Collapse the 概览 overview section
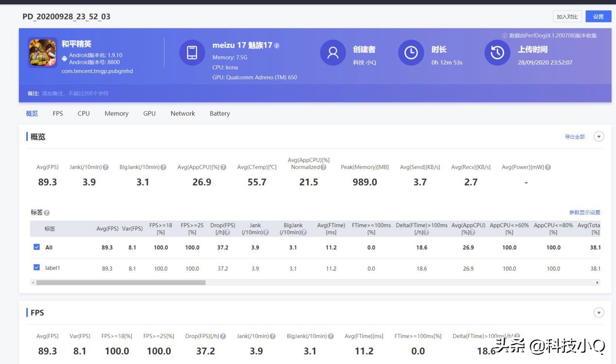This screenshot has width=616, height=364. (598, 136)
